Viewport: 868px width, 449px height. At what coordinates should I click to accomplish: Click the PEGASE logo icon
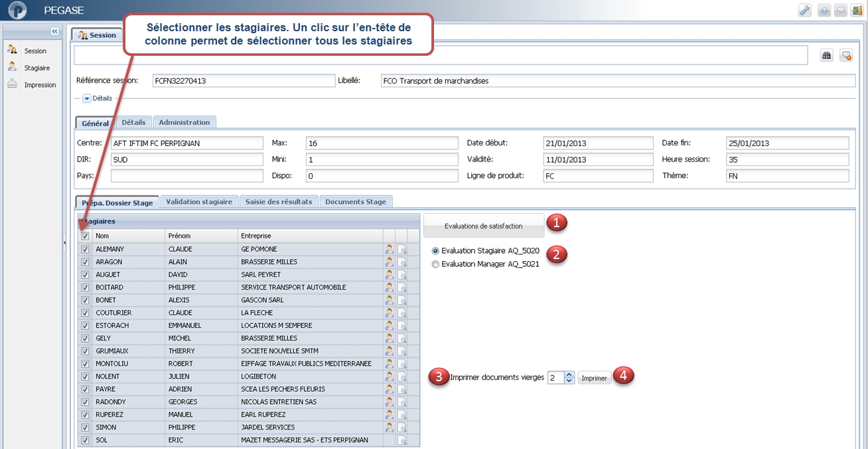point(17,10)
